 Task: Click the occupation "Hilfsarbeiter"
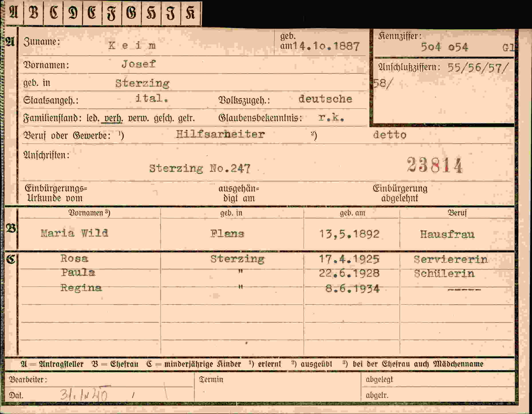point(220,134)
